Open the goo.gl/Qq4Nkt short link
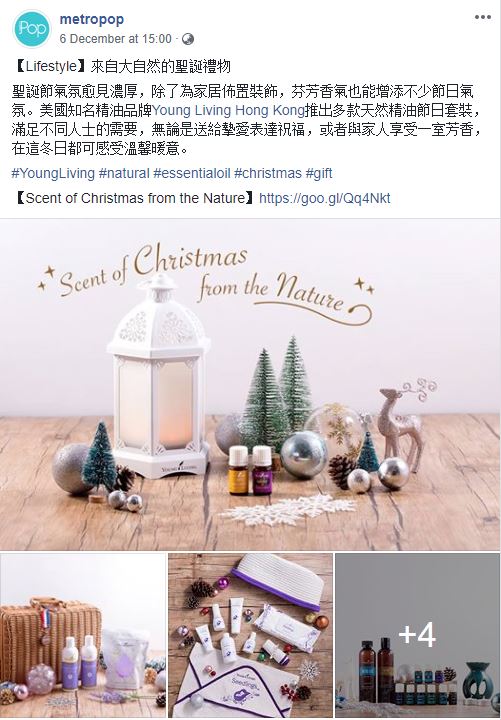Image resolution: width=501 pixels, height=720 pixels. pos(325,198)
